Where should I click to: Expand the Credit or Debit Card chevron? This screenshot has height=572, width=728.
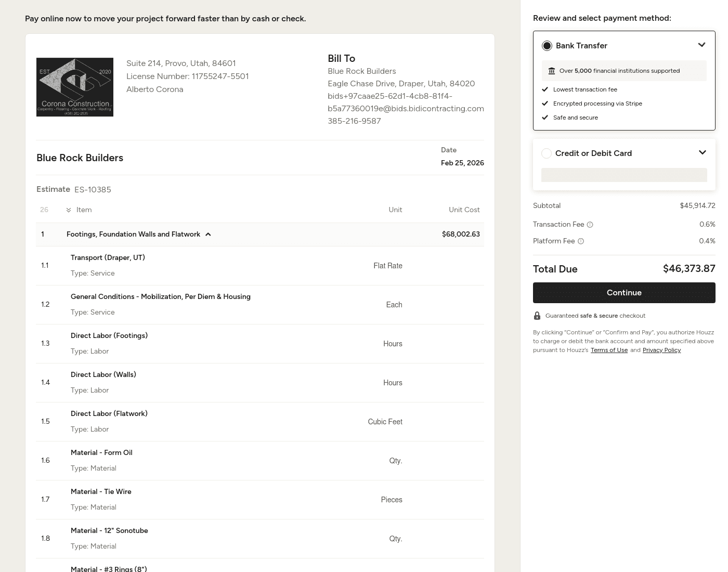(702, 152)
